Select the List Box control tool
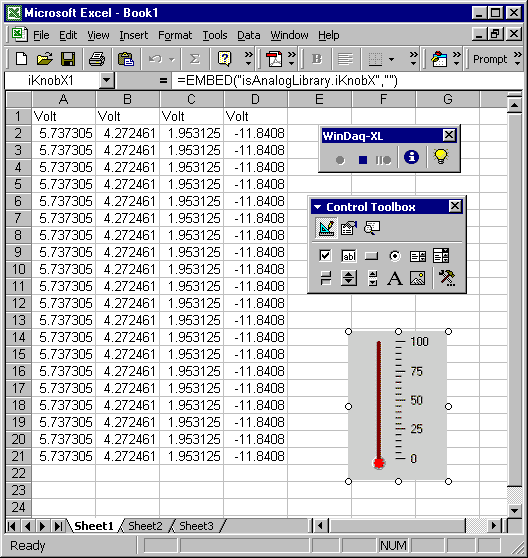 pos(418,256)
